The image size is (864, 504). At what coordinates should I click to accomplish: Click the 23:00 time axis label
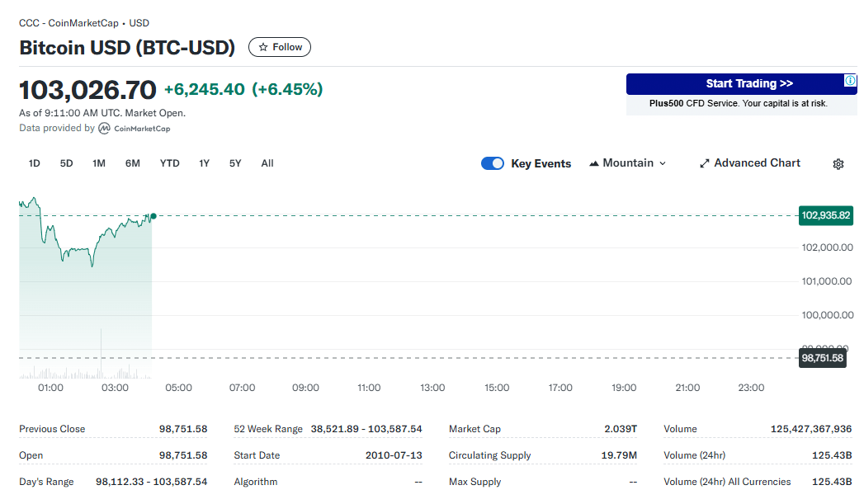pyautogui.click(x=751, y=388)
